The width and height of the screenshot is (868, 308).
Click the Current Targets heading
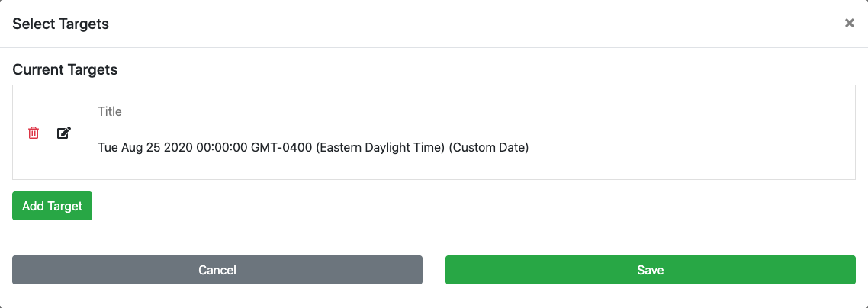coord(65,69)
